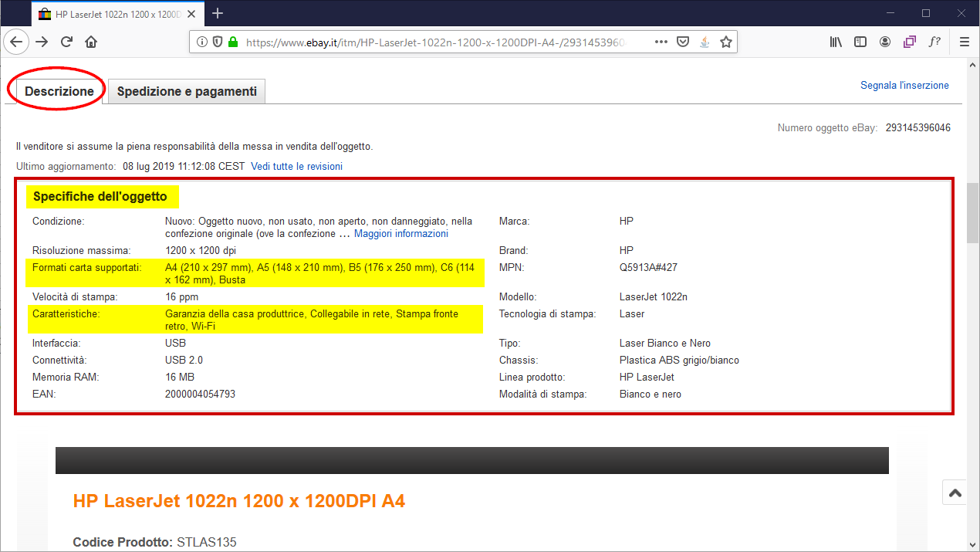Open the Library bookmarks and history
Screen dimensions: 980x552
(836, 42)
